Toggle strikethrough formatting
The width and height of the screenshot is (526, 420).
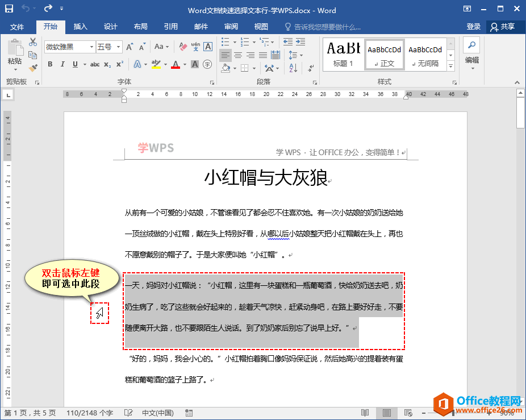click(95, 64)
